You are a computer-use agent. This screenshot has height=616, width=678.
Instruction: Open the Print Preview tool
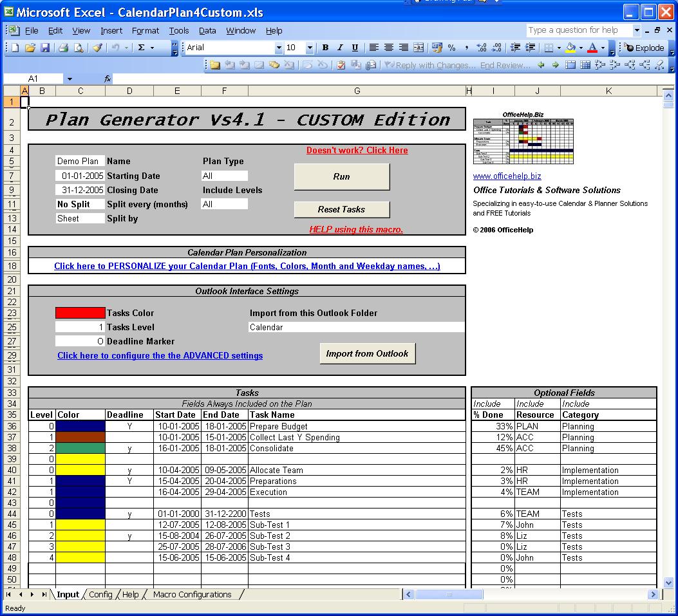78,48
